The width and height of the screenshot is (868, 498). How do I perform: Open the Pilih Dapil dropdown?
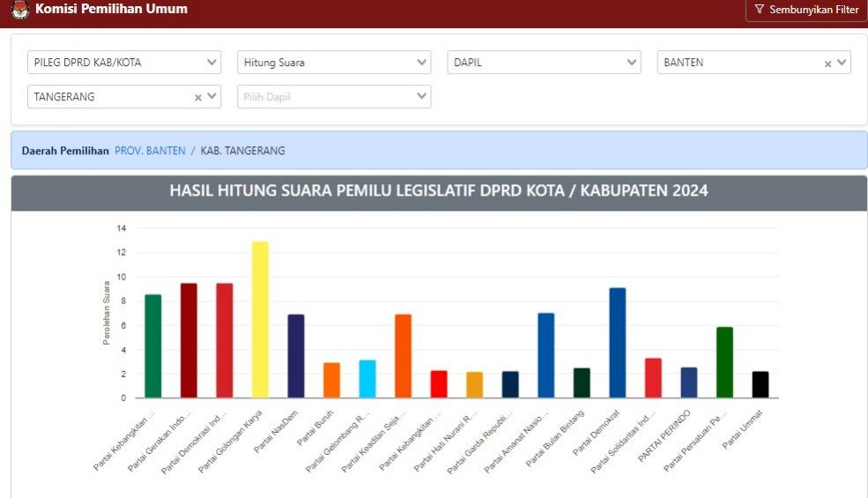[x=334, y=96]
